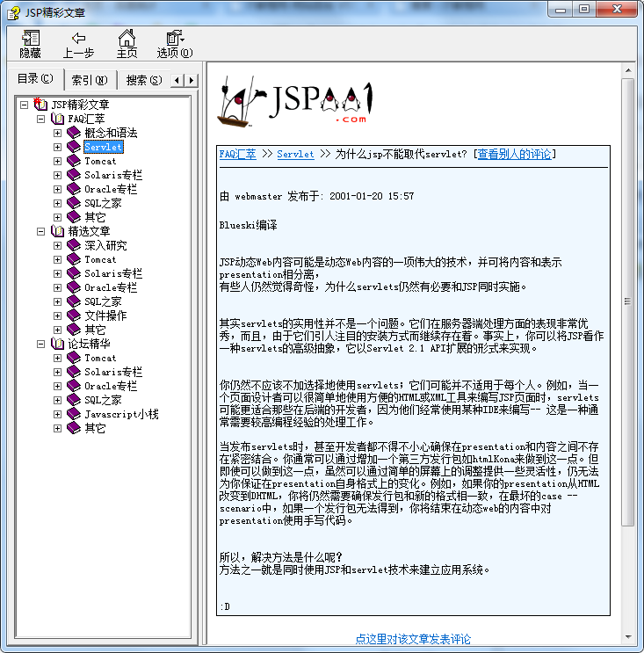Collapse the 论坛精华 tree node
This screenshot has height=653, width=644.
pyautogui.click(x=40, y=344)
